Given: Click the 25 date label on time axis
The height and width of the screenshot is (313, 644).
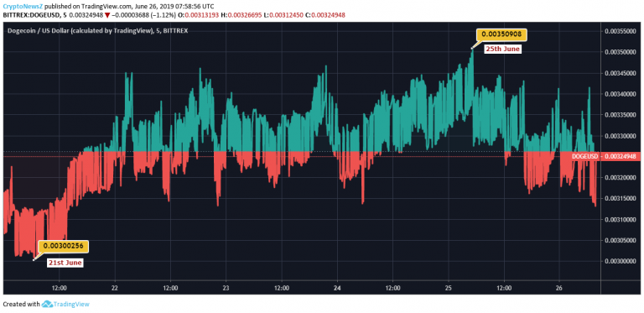Looking at the screenshot, I should point(448,288).
